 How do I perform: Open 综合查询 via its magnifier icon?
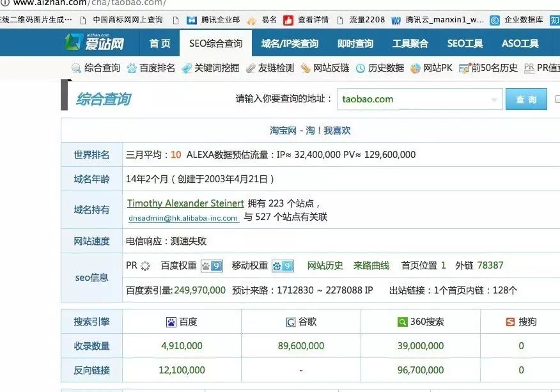(76, 68)
